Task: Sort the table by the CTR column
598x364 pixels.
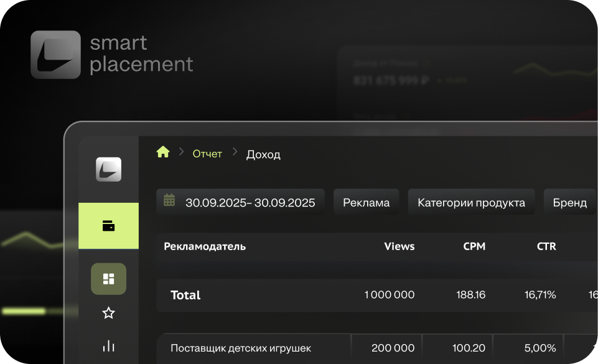Action: click(x=546, y=246)
